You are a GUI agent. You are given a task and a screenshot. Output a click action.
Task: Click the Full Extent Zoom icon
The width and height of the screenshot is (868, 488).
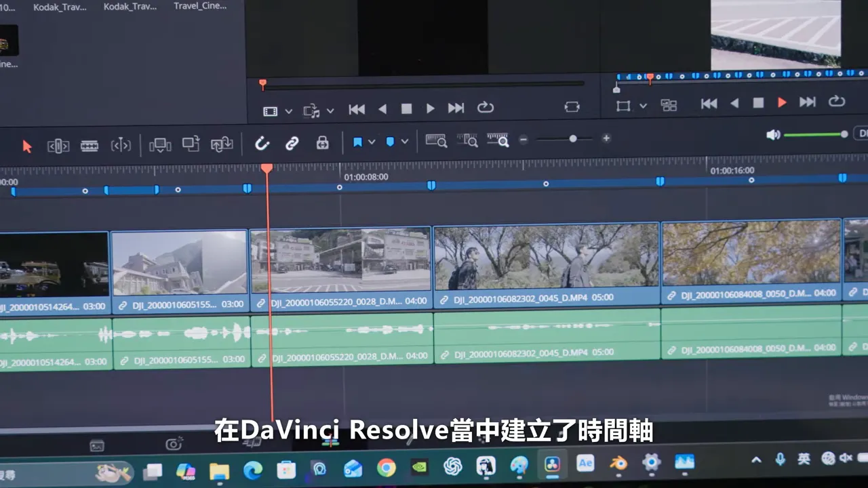point(436,140)
